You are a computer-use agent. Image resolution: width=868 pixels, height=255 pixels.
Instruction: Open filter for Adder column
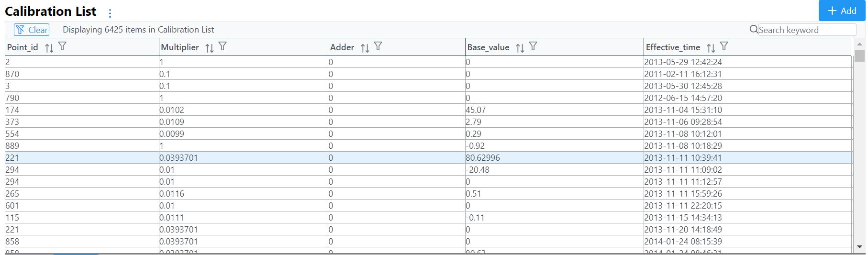(378, 46)
